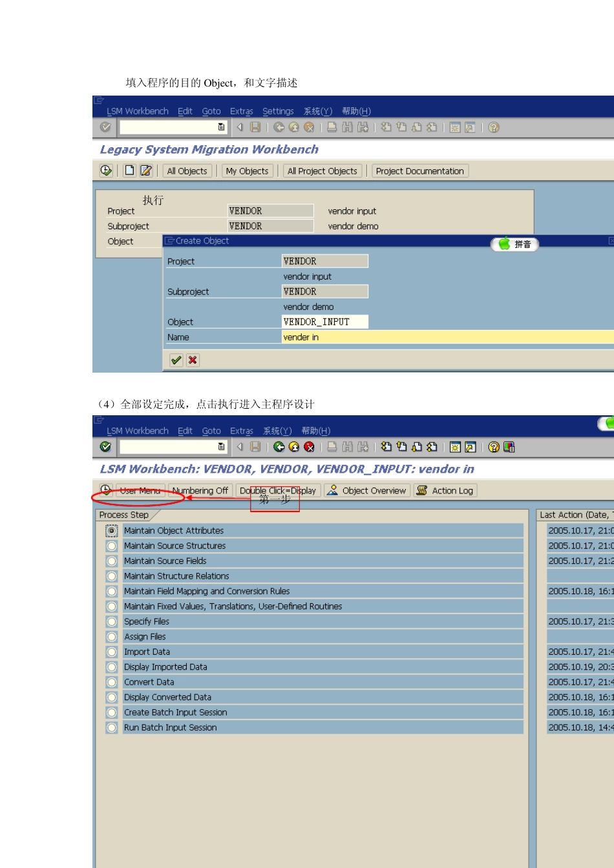Click the All Project Objects button

point(322,171)
